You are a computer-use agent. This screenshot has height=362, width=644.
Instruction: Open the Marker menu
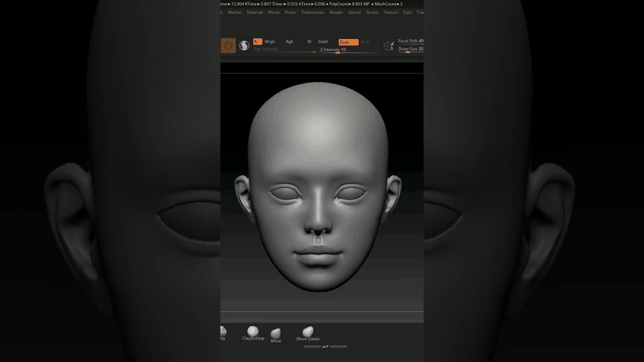pos(234,12)
